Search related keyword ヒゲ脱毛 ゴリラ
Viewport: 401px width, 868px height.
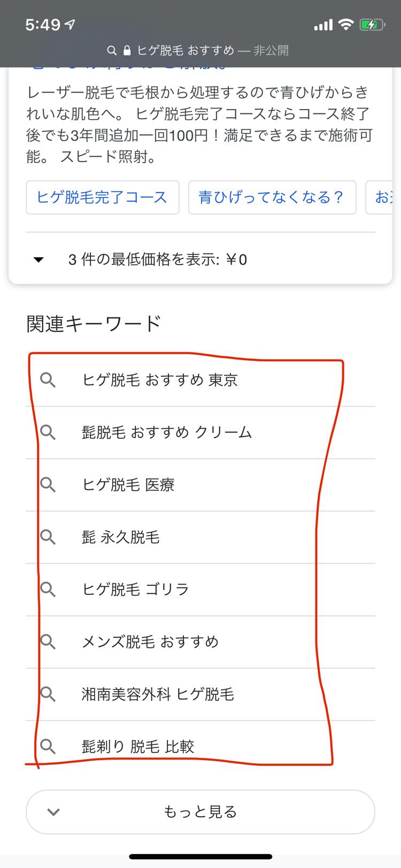click(x=136, y=590)
